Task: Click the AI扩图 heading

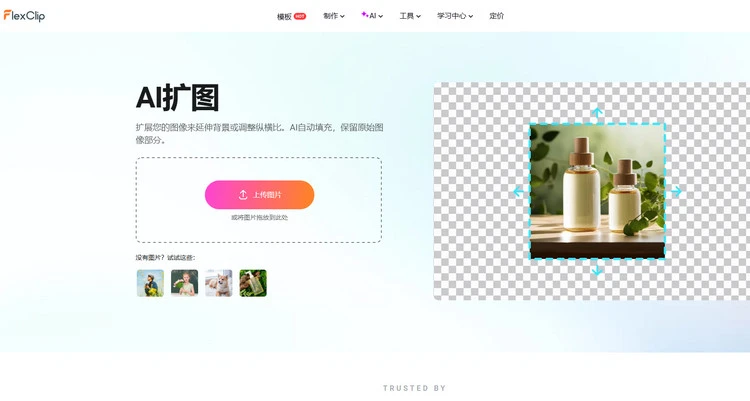Action: 177,98
